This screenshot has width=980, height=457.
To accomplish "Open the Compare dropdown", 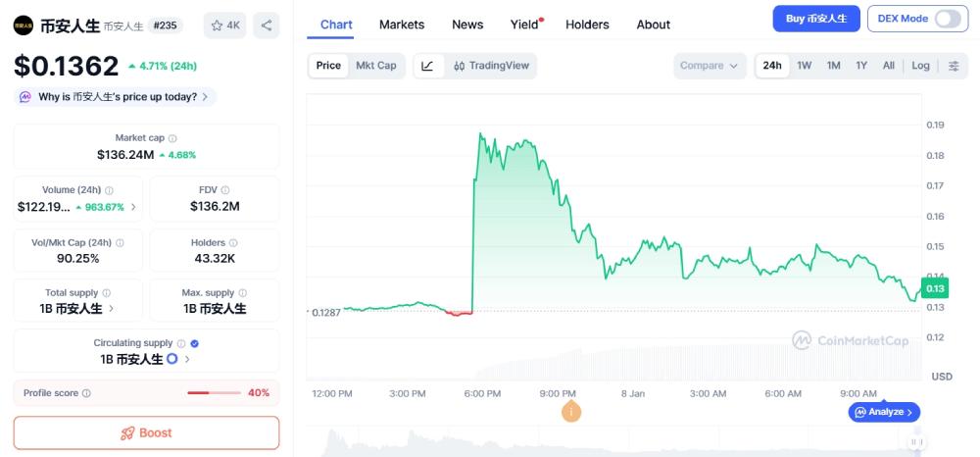I will 710,66.
